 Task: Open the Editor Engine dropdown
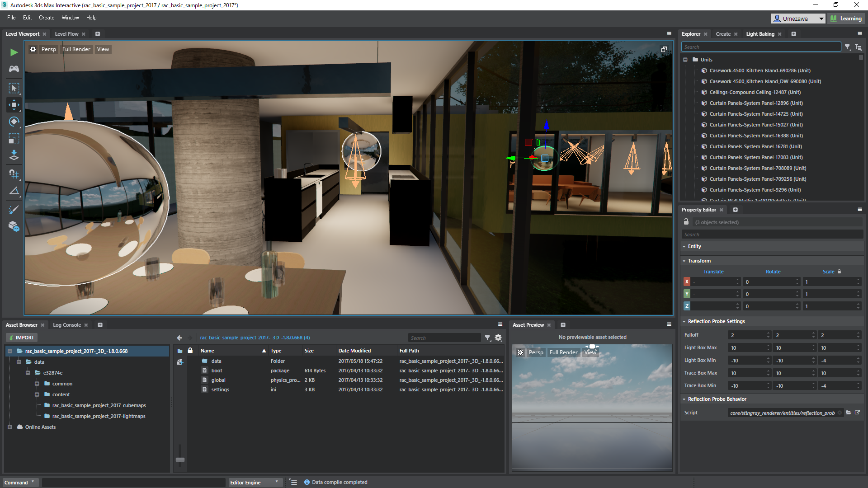[x=255, y=482]
